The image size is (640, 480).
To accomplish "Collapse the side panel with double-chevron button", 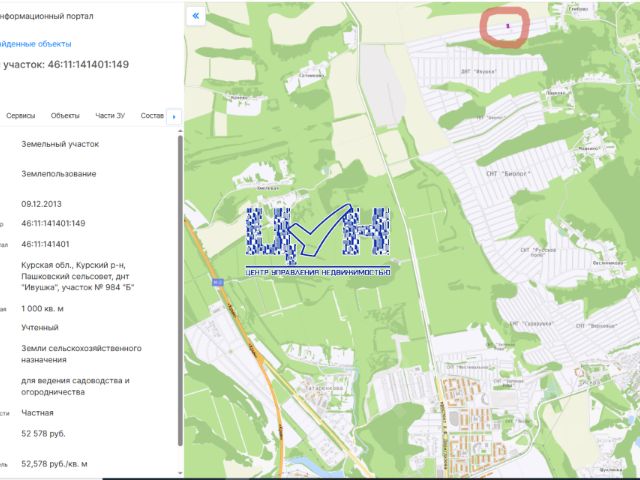I will coord(196,16).
